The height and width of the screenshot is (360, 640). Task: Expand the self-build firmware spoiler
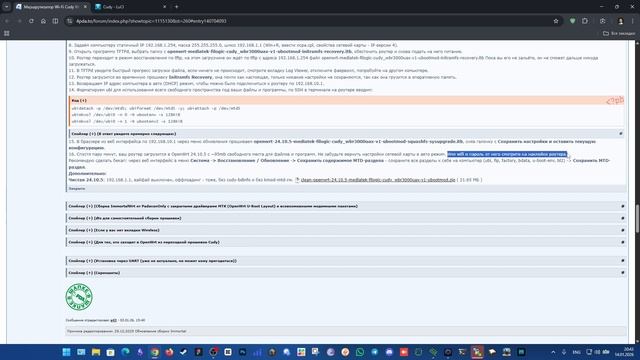click(346, 218)
